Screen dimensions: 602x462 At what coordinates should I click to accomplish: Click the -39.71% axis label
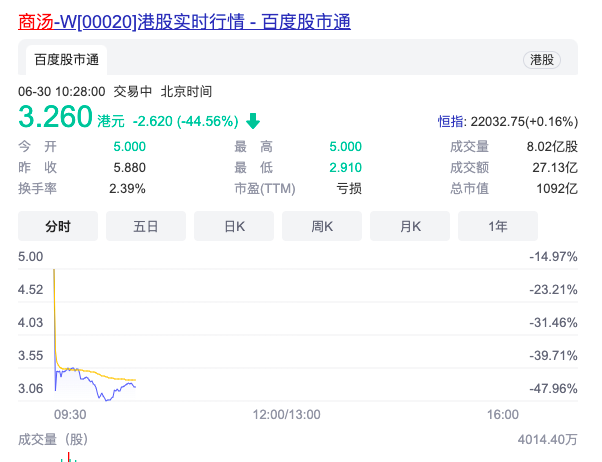pos(553,356)
